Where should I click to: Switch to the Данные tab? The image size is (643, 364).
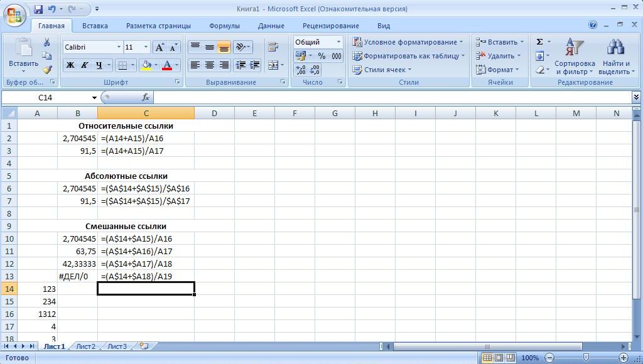[271, 26]
